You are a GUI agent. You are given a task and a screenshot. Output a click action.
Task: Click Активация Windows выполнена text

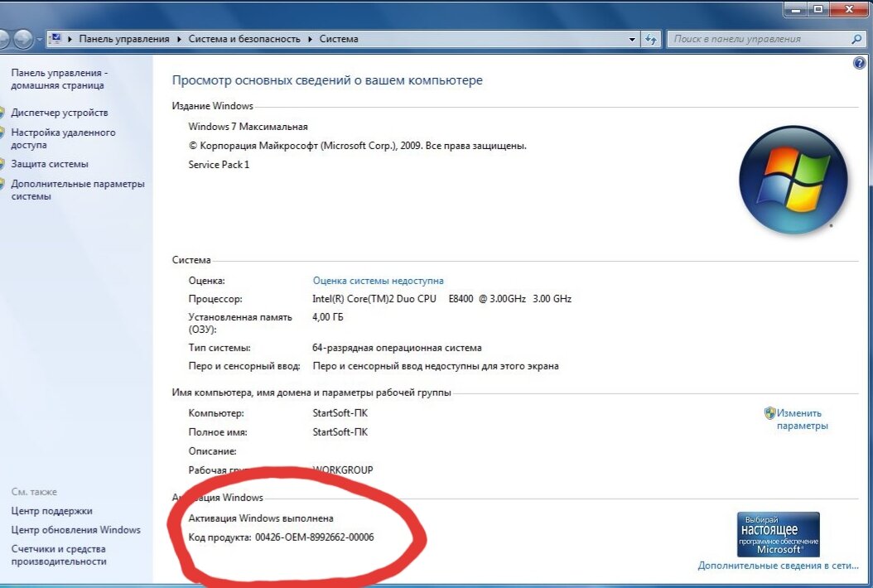[x=261, y=518]
